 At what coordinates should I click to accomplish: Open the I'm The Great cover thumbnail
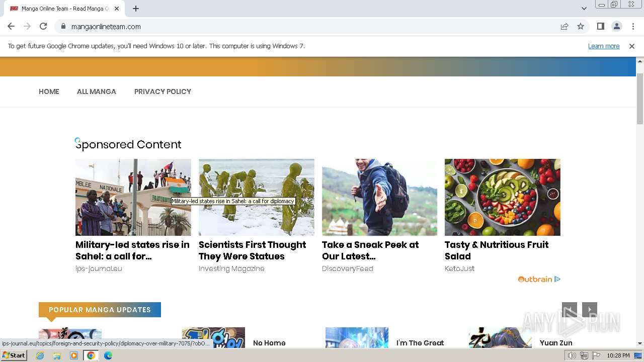point(357,337)
